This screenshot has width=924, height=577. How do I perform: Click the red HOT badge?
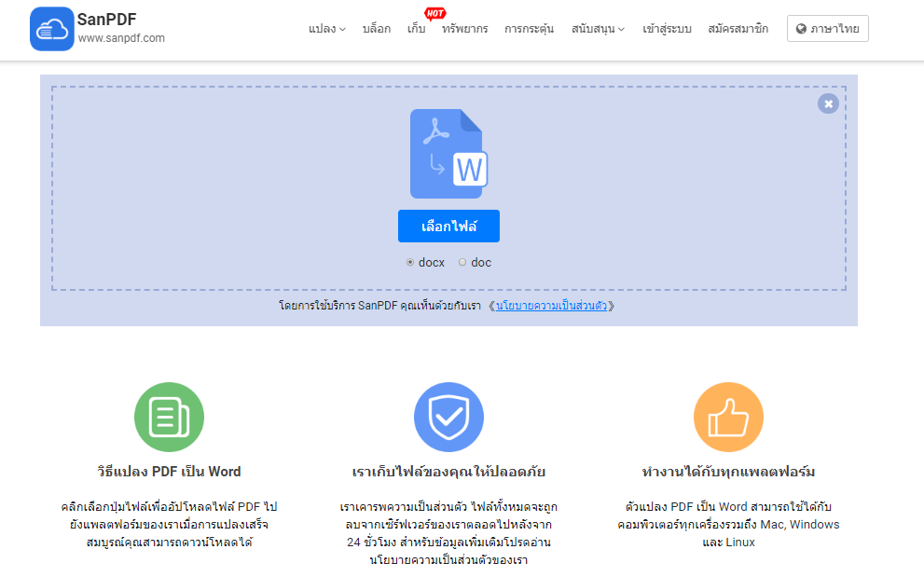(434, 13)
